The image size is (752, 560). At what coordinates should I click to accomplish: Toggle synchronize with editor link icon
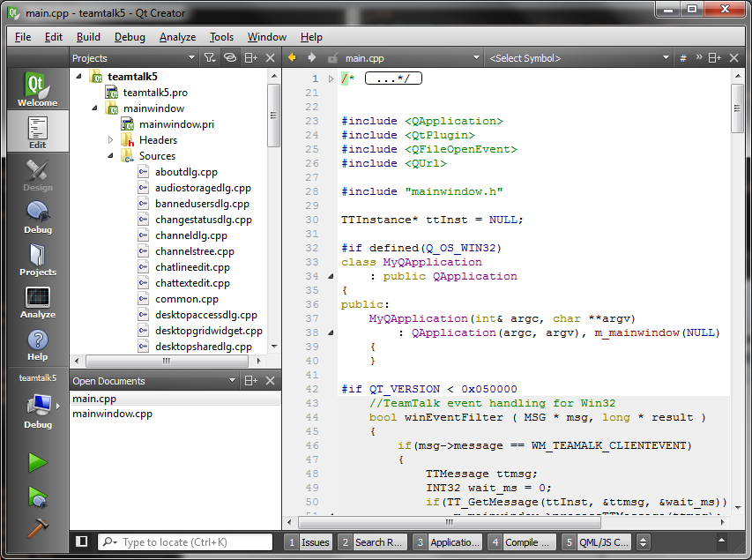point(229,58)
